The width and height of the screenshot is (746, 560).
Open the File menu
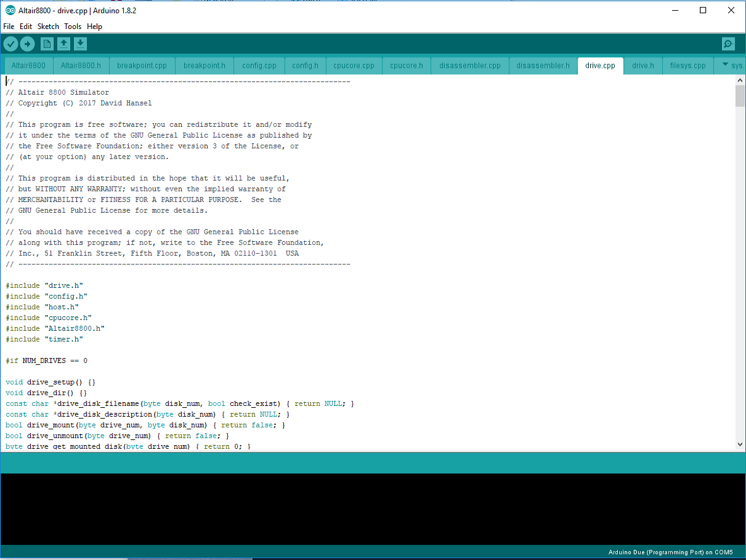coord(9,27)
